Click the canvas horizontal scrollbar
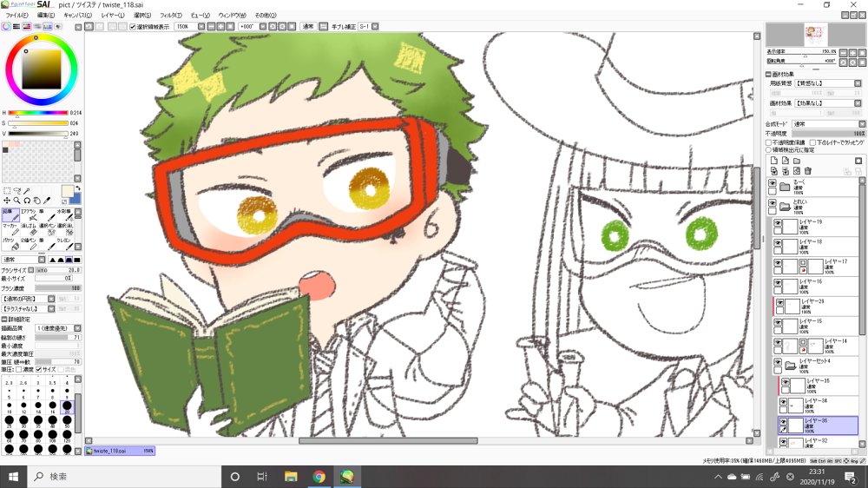868x488 pixels. click(x=388, y=441)
